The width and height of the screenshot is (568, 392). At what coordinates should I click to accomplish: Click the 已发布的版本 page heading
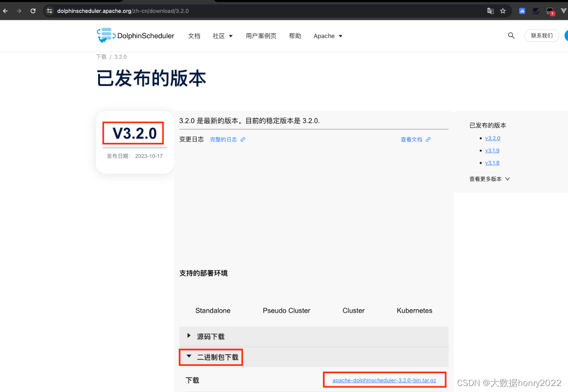click(151, 79)
